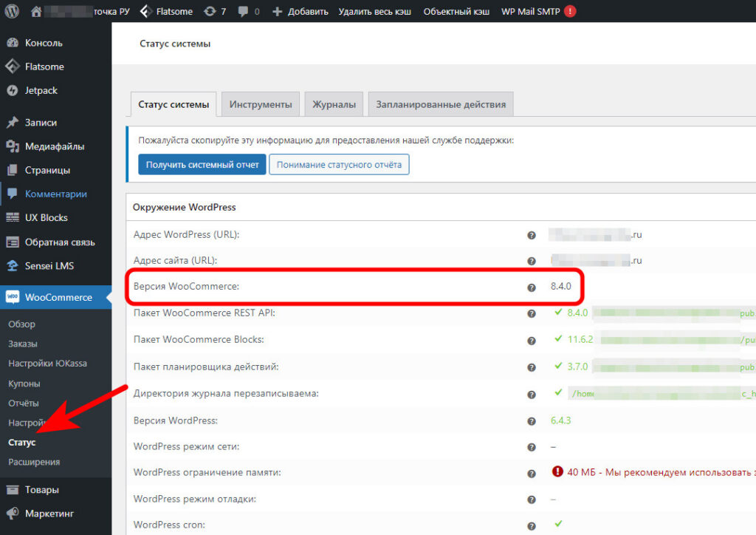756x535 pixels.
Task: Click help icon for Директория журнала
Action: click(532, 395)
